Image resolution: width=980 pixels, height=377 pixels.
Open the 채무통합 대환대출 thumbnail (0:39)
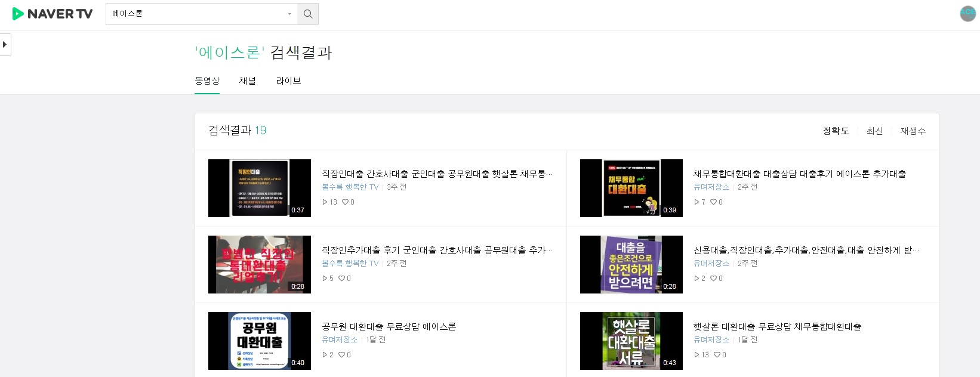631,188
